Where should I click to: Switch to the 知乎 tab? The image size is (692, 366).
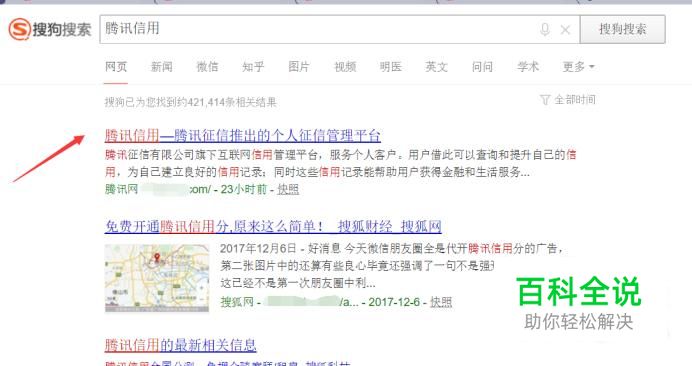tap(253, 67)
